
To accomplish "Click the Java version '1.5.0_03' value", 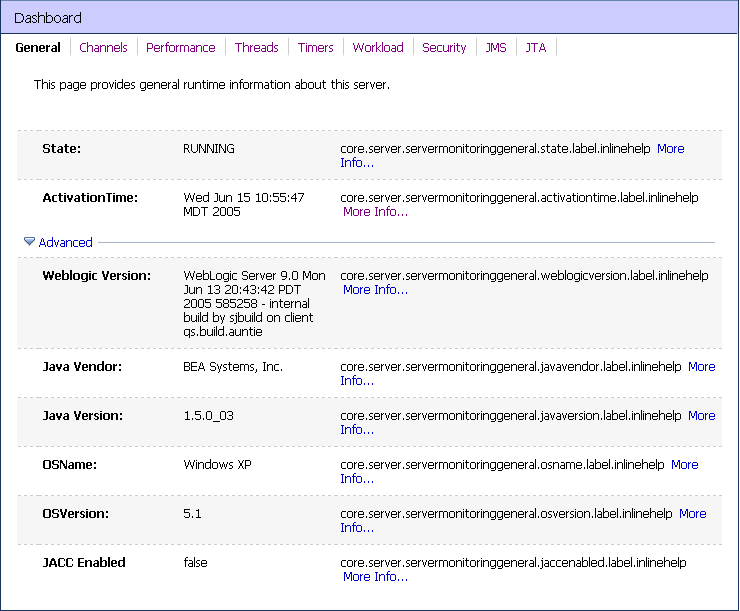I will tap(209, 416).
